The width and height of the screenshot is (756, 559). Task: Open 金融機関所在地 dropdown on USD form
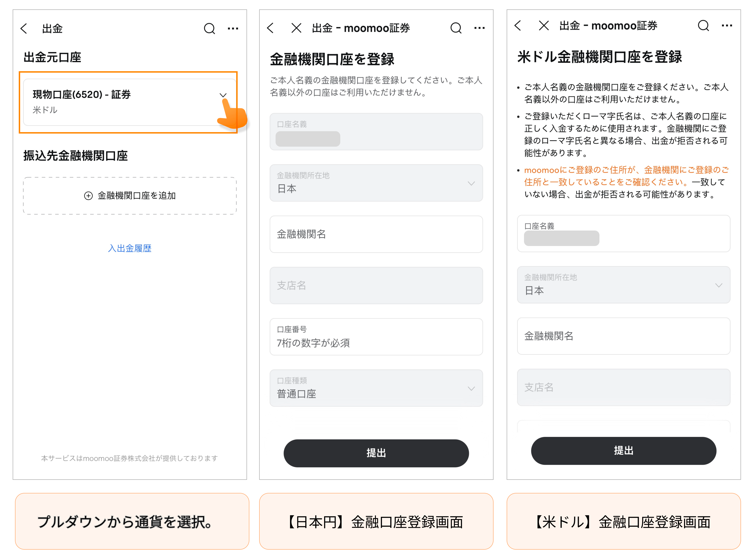(x=623, y=285)
